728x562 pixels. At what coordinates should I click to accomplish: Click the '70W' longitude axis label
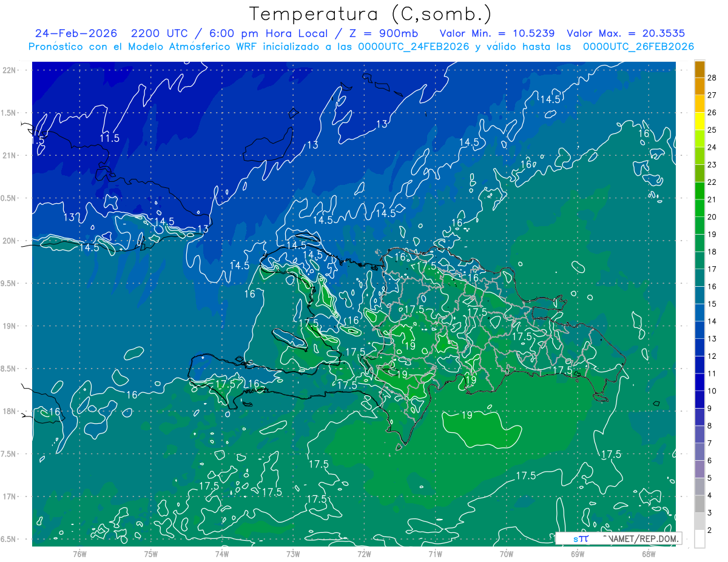(x=507, y=554)
